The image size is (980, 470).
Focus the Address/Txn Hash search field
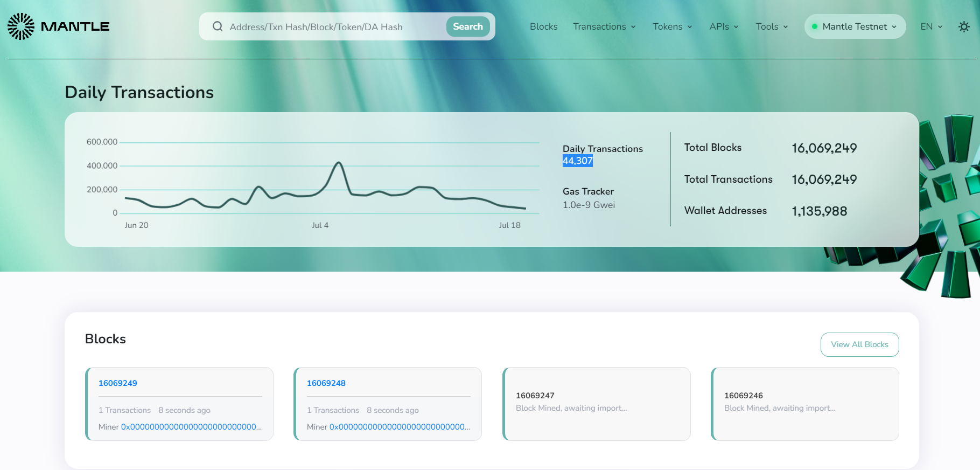[x=334, y=27]
